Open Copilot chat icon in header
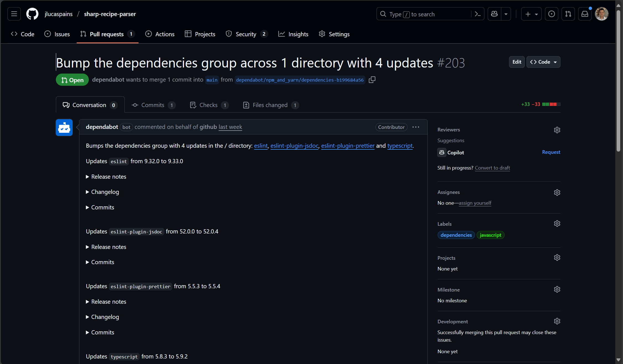The width and height of the screenshot is (623, 364). [494, 14]
